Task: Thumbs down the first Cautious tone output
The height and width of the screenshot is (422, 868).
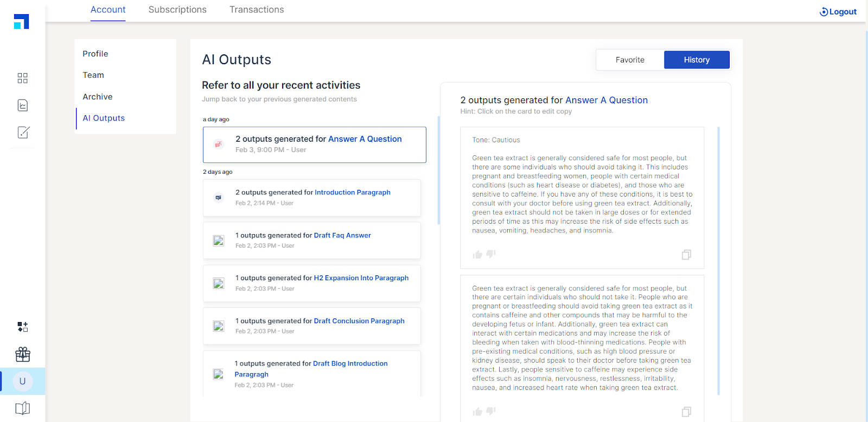Action: tap(491, 254)
